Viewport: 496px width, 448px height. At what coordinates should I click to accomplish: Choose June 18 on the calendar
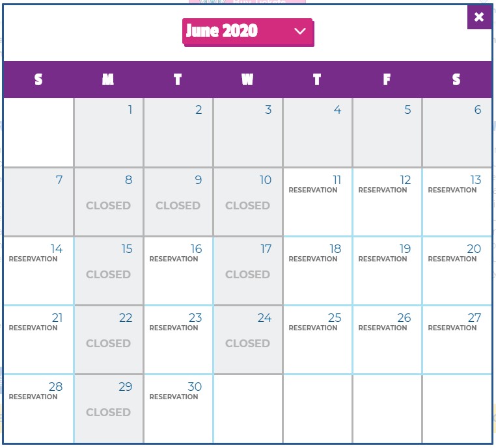click(318, 270)
